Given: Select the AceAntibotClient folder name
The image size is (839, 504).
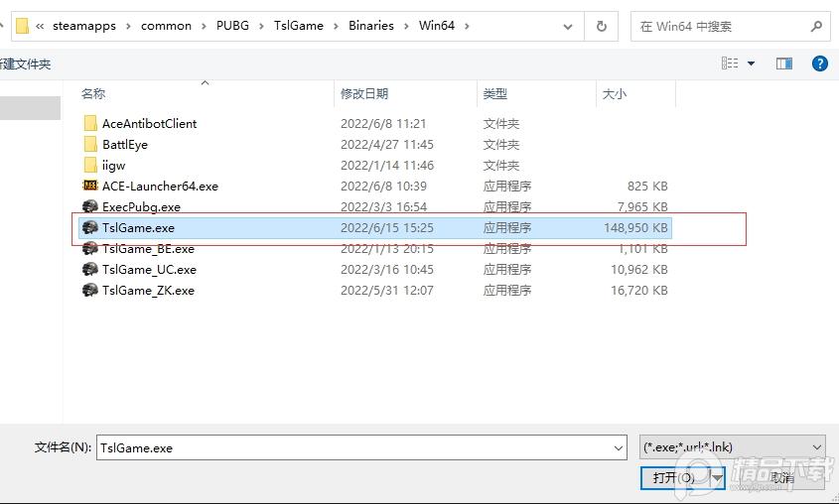Looking at the screenshot, I should pos(149,123).
